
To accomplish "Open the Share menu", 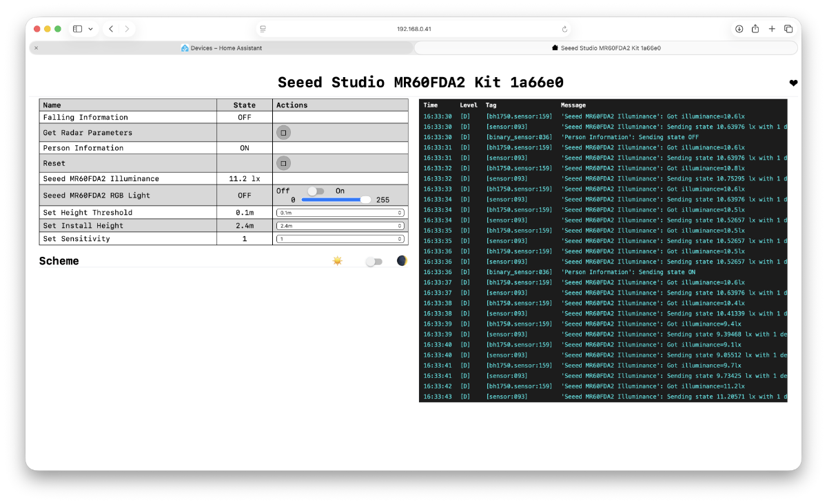I will 755,29.
